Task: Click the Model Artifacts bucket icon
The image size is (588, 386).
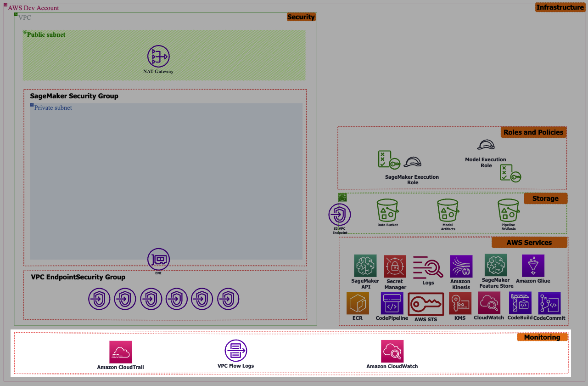Action: (448, 210)
